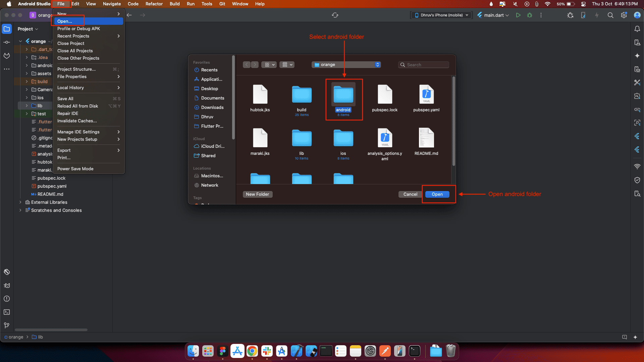Image resolution: width=644 pixels, height=362 pixels.
Task: Select the Debug app icon
Action: pyautogui.click(x=530, y=15)
